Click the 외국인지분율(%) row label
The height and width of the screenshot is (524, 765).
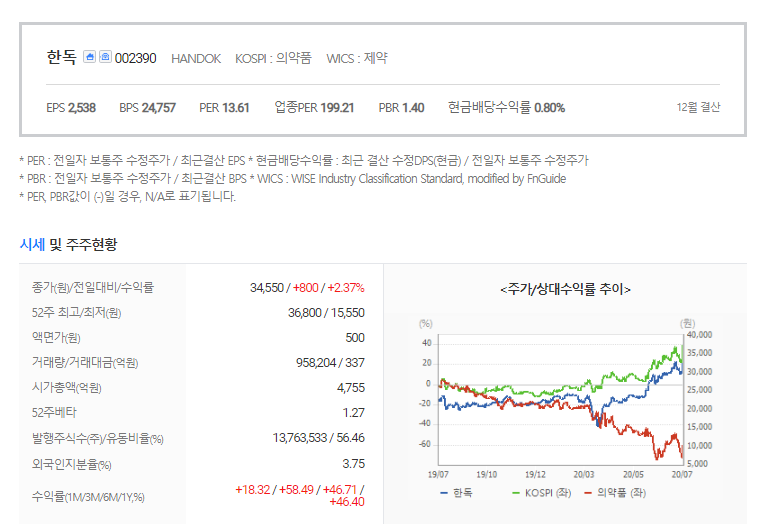pos(72,464)
